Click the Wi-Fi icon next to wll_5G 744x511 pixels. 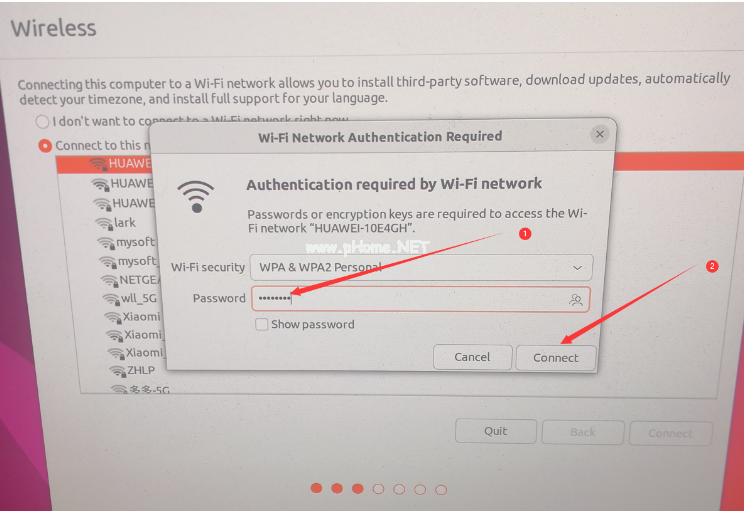(111, 299)
